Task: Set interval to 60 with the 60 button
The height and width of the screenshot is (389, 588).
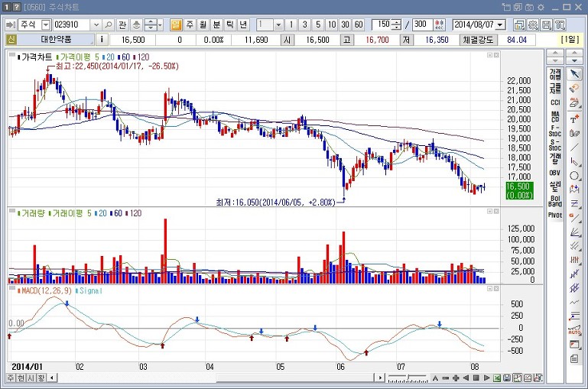Action: [x=359, y=24]
